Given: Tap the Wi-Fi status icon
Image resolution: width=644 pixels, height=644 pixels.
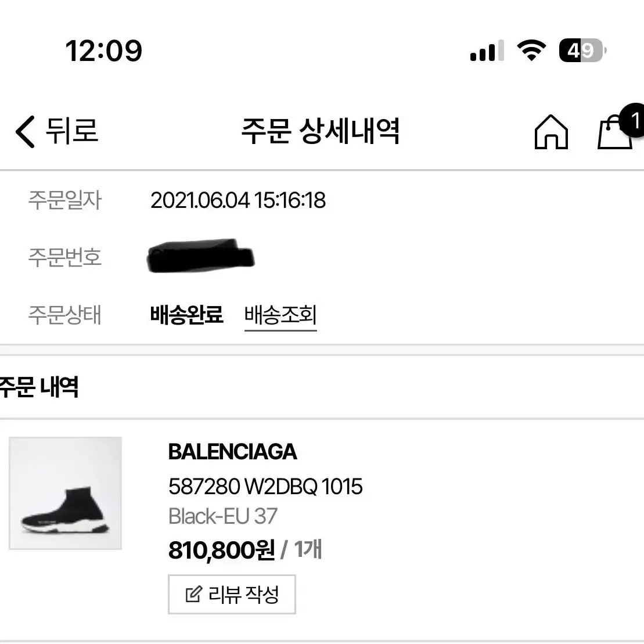Looking at the screenshot, I should (x=531, y=51).
